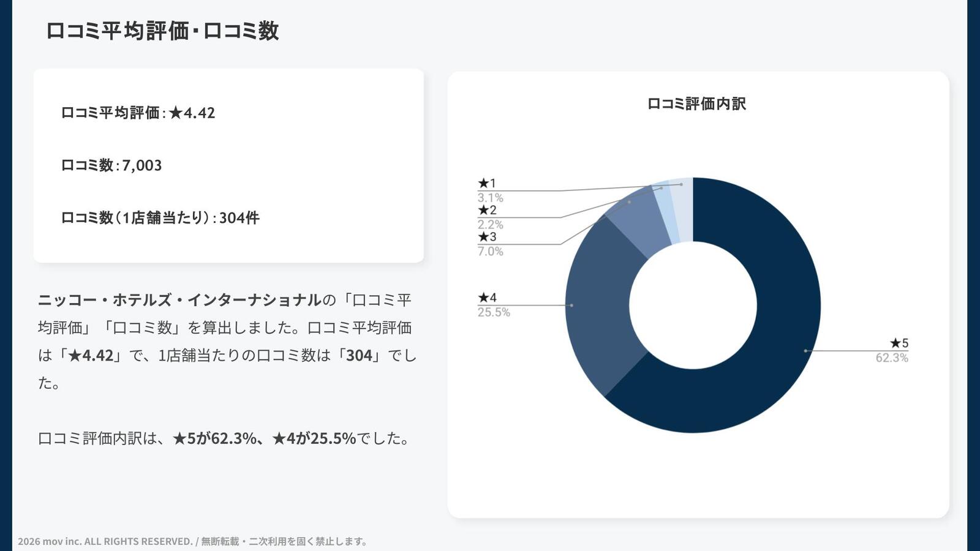
Task: Click the 口コミ平均評価:★4.42 line
Action: pos(138,113)
